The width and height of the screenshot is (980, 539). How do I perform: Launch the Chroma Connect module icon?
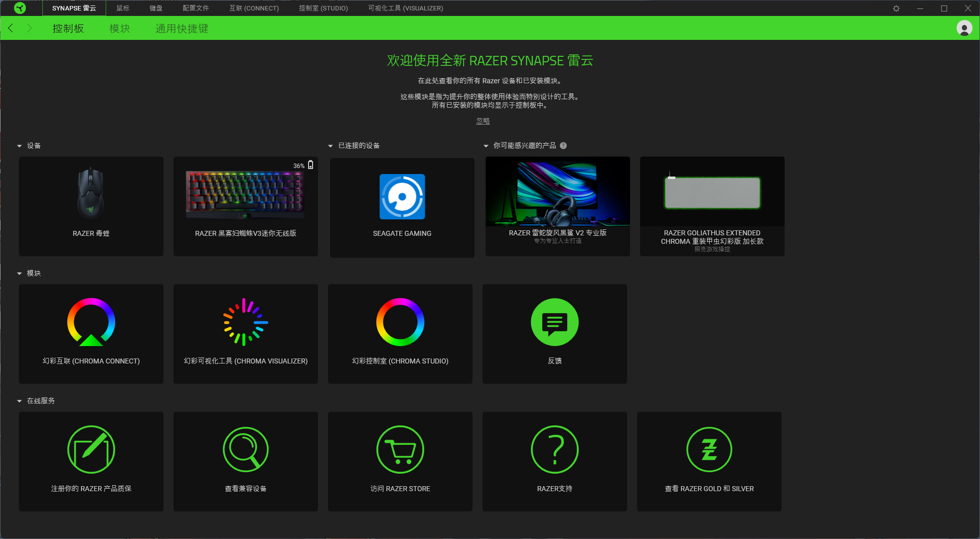91,322
